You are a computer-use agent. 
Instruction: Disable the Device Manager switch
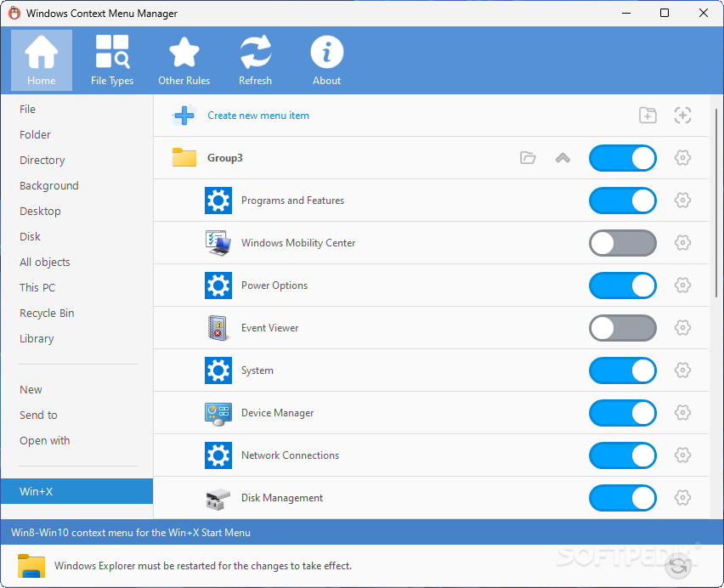[622, 413]
